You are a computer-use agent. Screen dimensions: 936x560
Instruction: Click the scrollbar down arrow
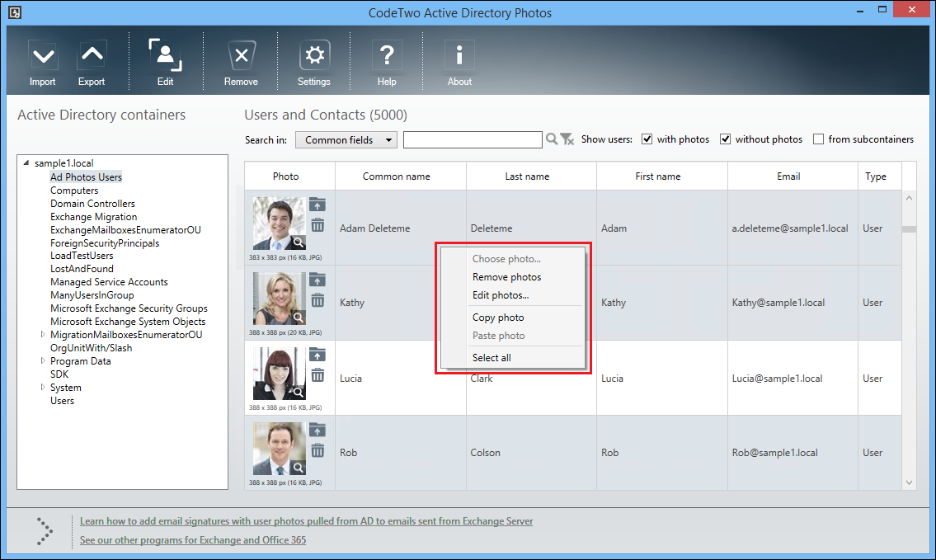[x=909, y=482]
